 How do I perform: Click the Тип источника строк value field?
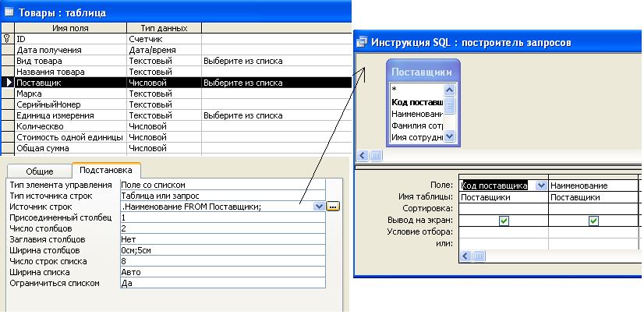223,196
